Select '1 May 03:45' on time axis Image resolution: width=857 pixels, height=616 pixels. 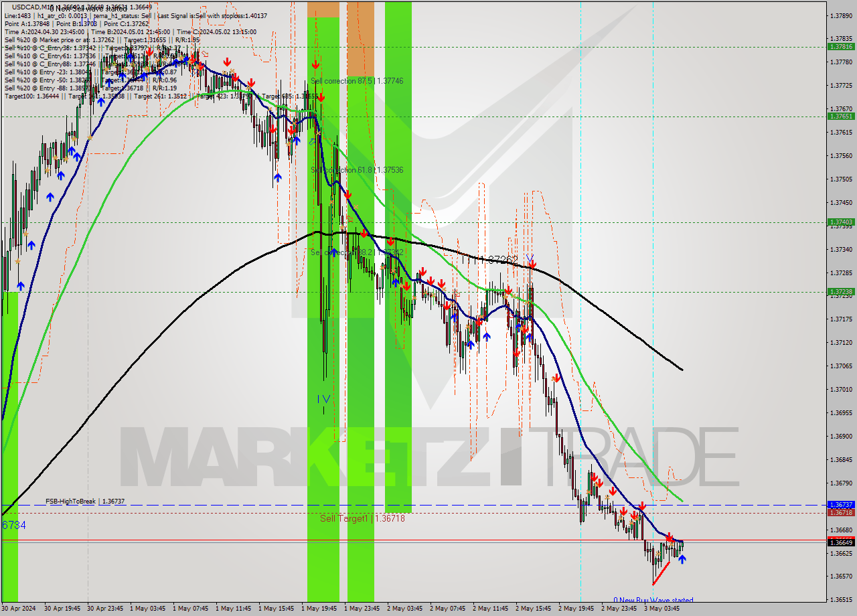pyautogui.click(x=146, y=609)
